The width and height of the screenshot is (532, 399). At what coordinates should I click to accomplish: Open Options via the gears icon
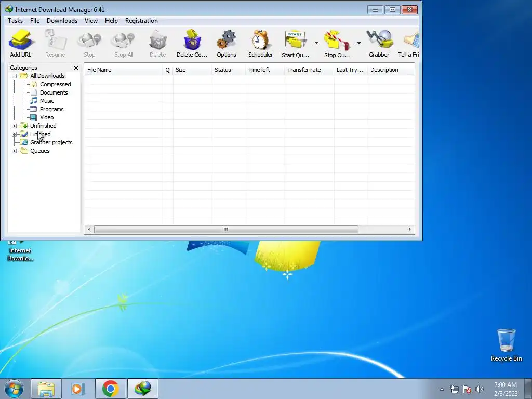point(227,44)
